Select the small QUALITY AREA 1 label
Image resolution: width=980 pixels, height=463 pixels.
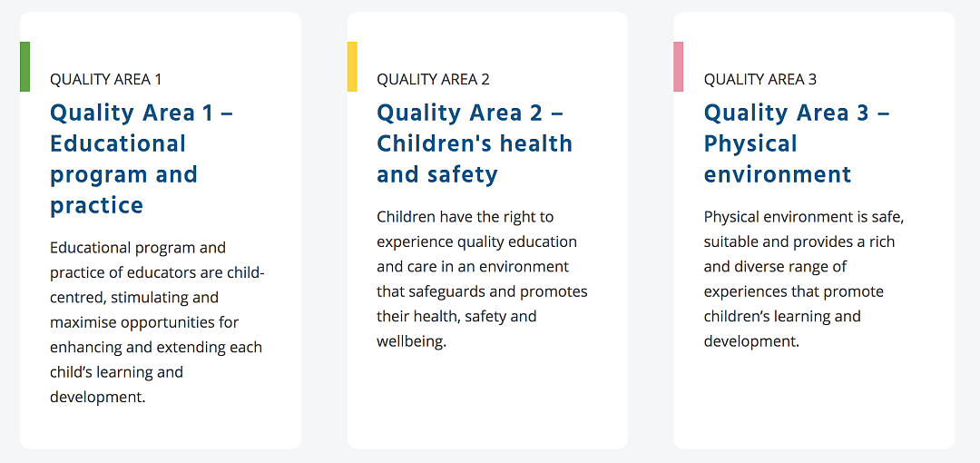coord(105,80)
